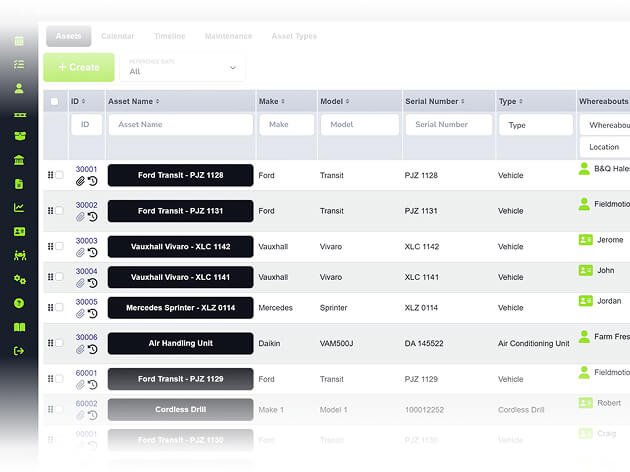Open the archive box icon in sidebar
This screenshot has width=630, height=472.
click(20, 136)
